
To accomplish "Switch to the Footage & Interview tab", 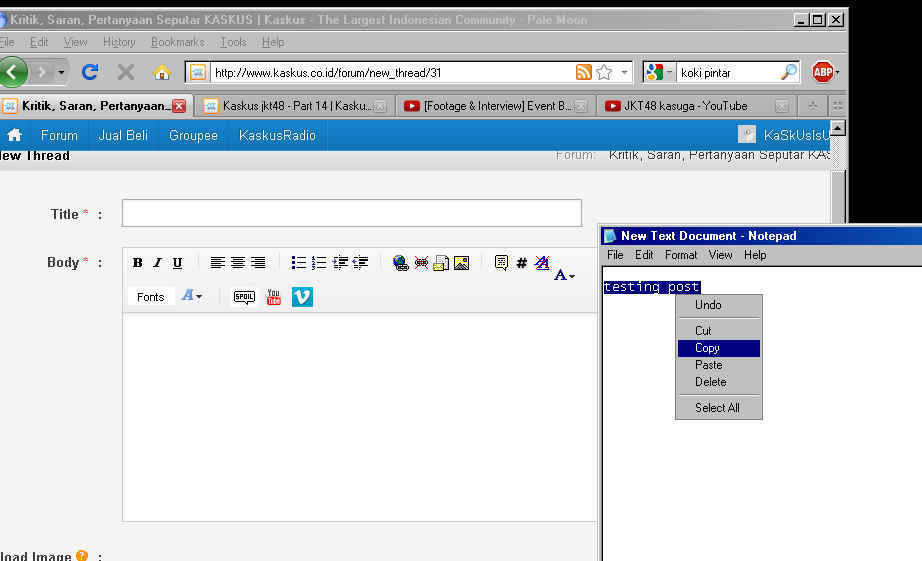I will tap(496, 106).
